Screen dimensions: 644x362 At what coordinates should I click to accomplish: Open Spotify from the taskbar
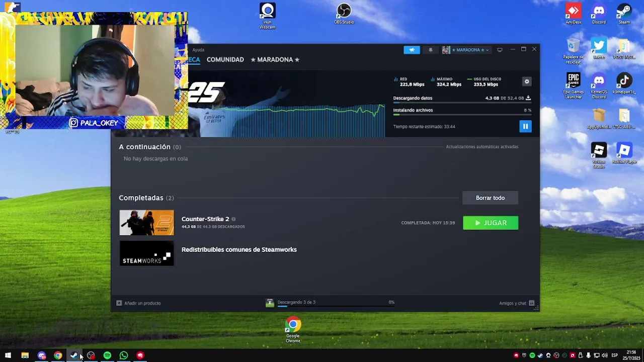tap(107, 355)
